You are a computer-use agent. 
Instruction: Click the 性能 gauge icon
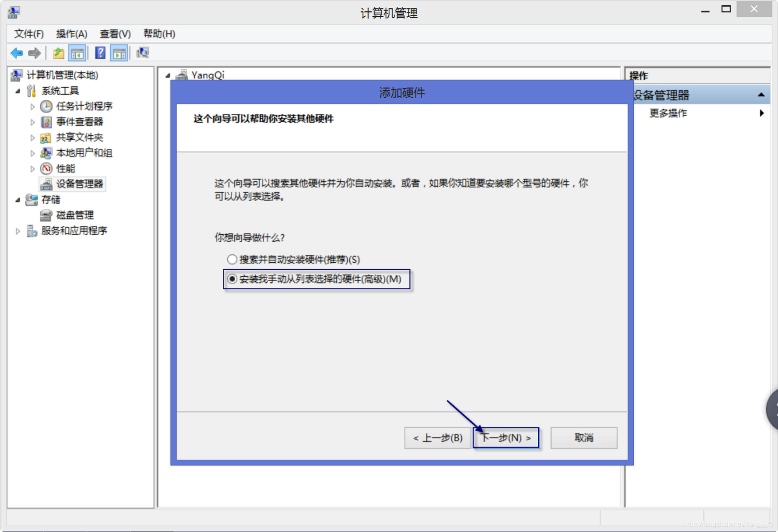[46, 168]
